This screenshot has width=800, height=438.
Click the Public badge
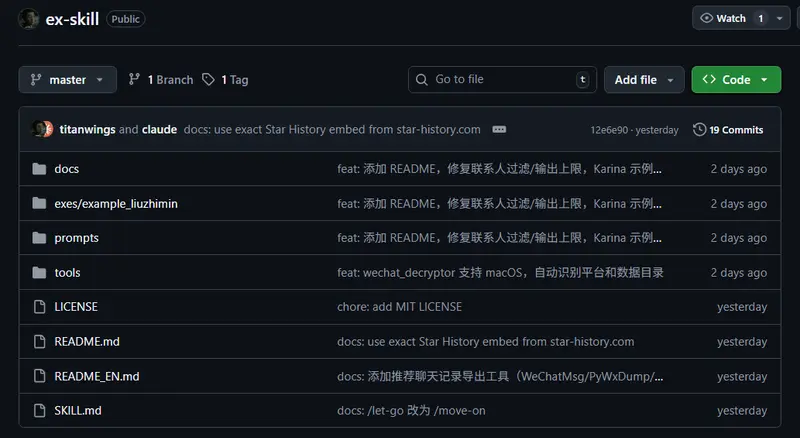coord(126,19)
